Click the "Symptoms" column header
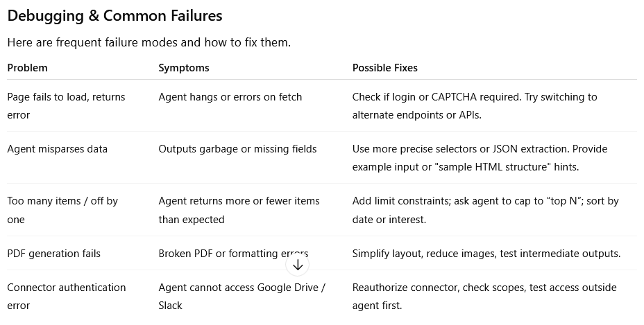This screenshot has width=644, height=325. coord(183,68)
